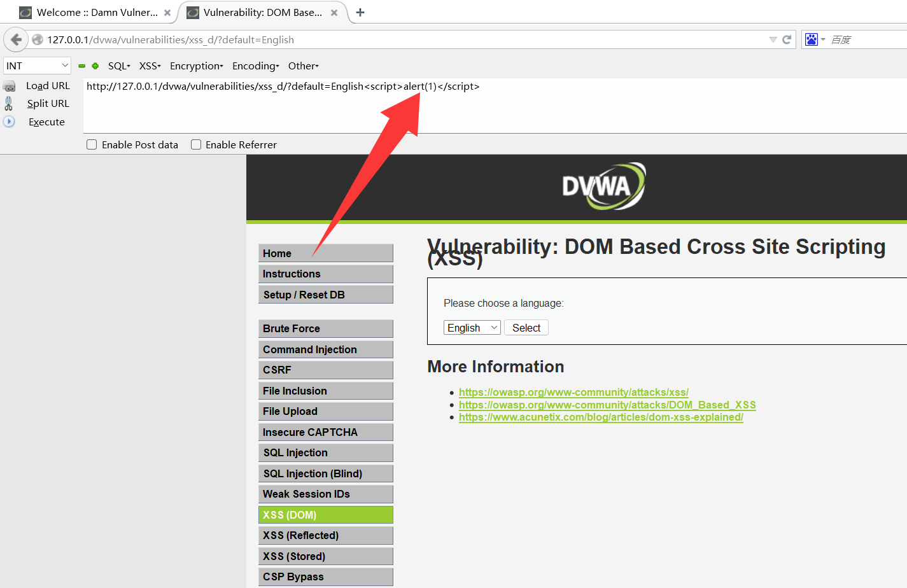
Task: Click the Split URL scissors icon
Action: pos(9,103)
